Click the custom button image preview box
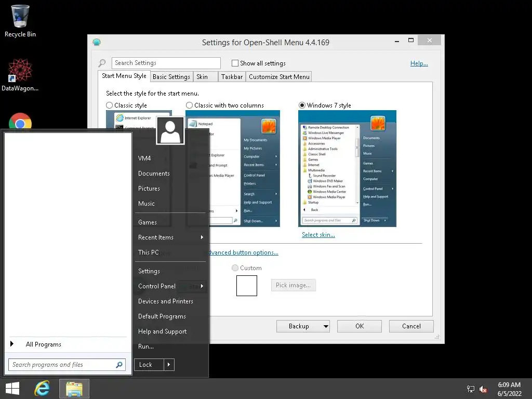Screen dimensions: 532x399 click(x=247, y=286)
